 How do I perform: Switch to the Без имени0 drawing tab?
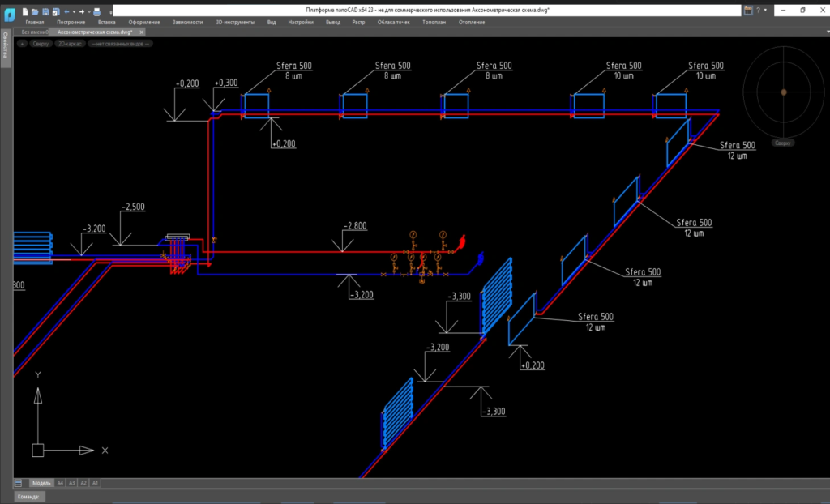point(35,31)
